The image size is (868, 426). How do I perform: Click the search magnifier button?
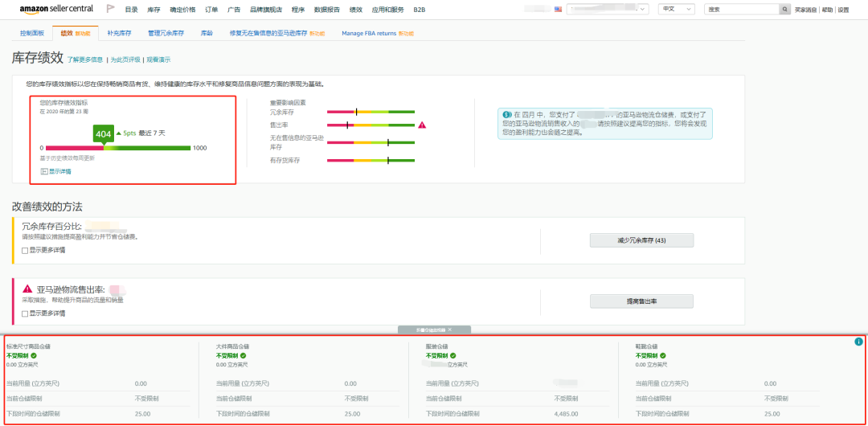pos(784,10)
